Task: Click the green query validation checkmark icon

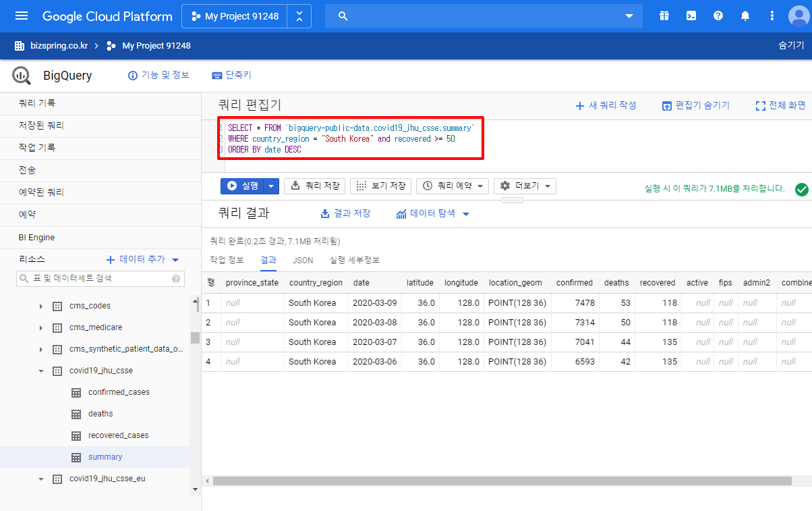Action: point(802,190)
